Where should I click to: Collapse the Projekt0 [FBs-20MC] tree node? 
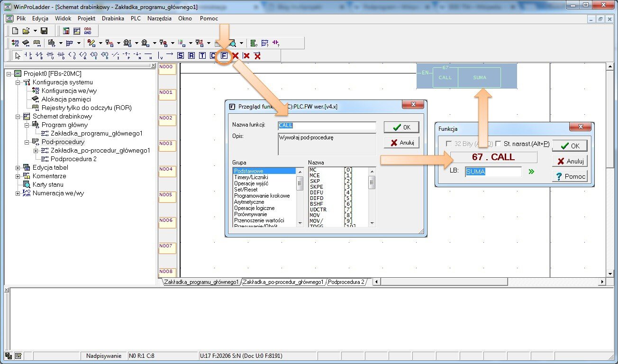[9, 73]
